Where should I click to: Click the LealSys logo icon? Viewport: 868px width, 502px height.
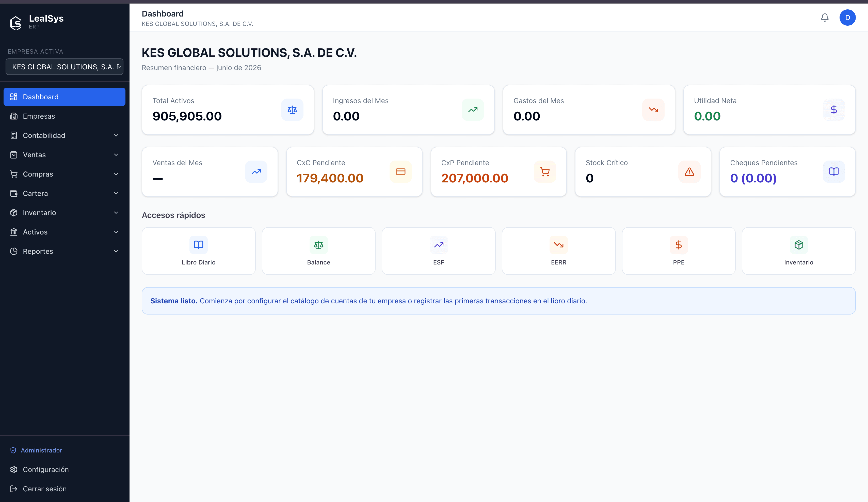15,23
